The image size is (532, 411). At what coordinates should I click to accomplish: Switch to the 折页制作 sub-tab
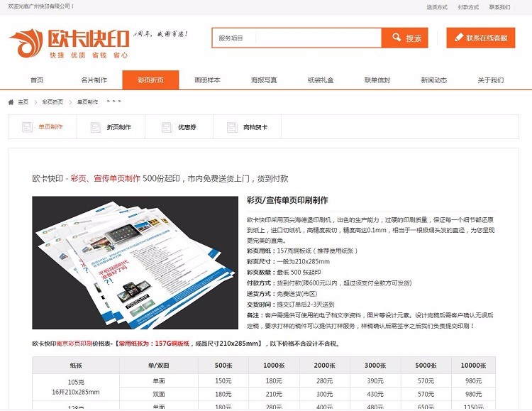(111, 126)
